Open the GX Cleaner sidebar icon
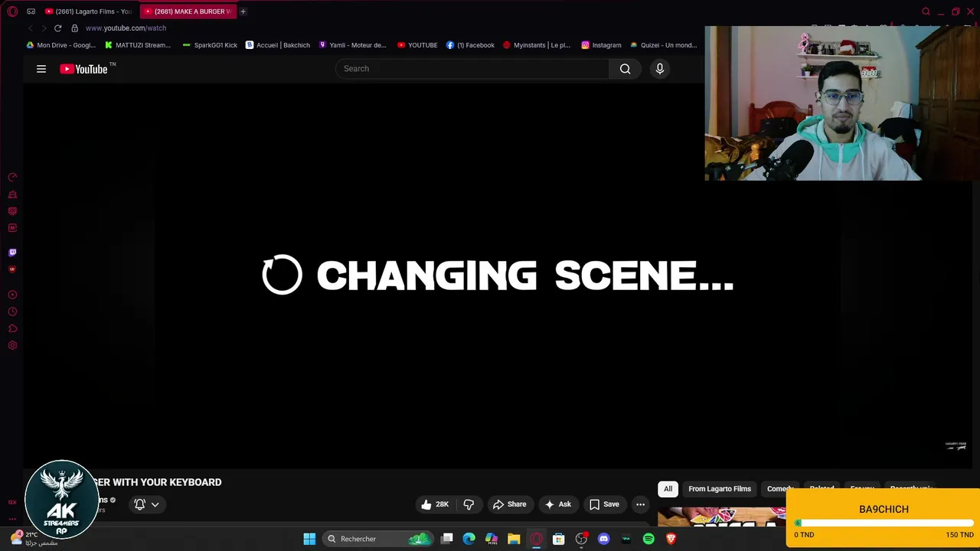 pos(12,194)
